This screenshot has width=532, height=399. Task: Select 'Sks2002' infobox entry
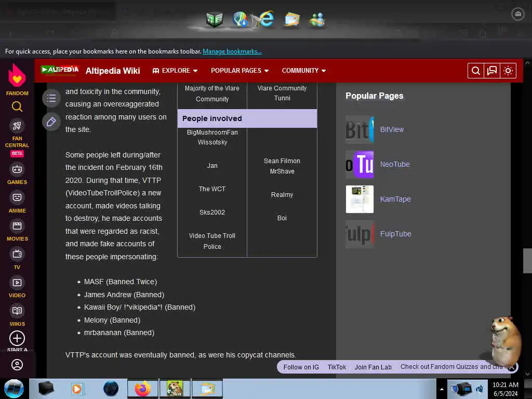(x=212, y=212)
